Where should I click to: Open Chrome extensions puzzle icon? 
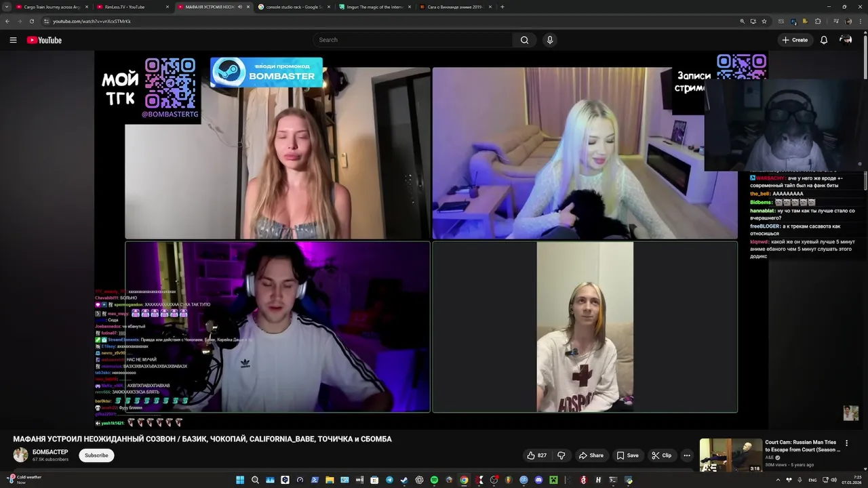818,21
